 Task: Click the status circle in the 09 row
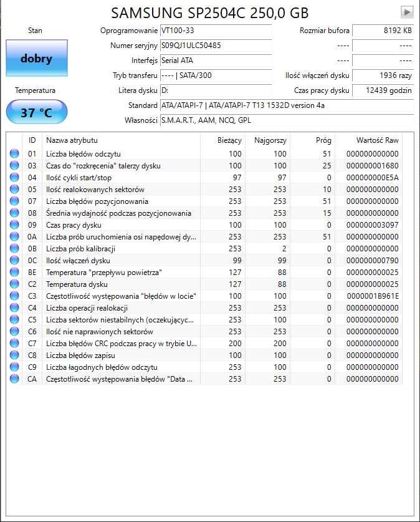tap(14, 225)
